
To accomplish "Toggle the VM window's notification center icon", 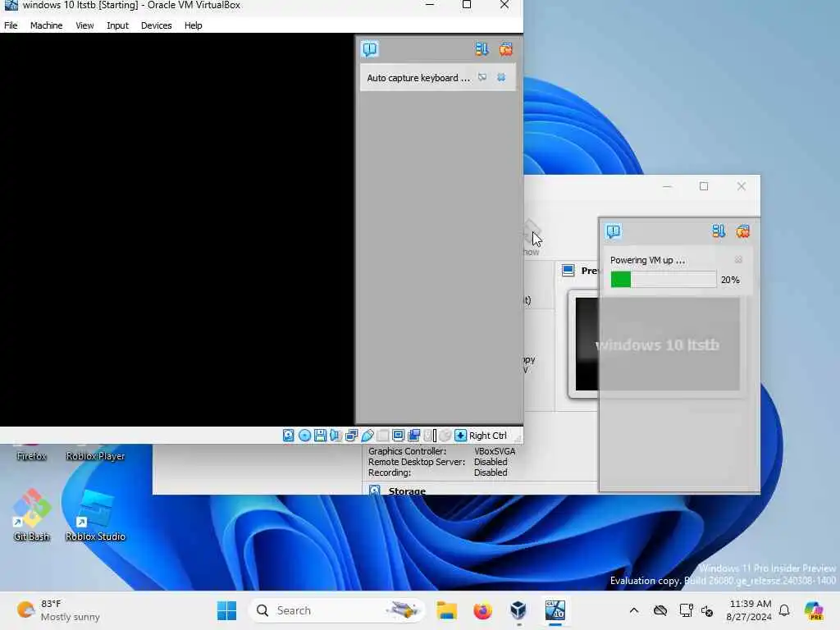I will 370,49.
